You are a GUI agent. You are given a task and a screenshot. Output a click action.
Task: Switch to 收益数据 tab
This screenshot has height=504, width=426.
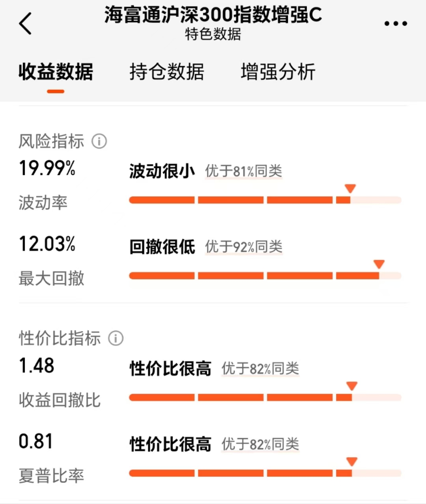click(x=56, y=72)
